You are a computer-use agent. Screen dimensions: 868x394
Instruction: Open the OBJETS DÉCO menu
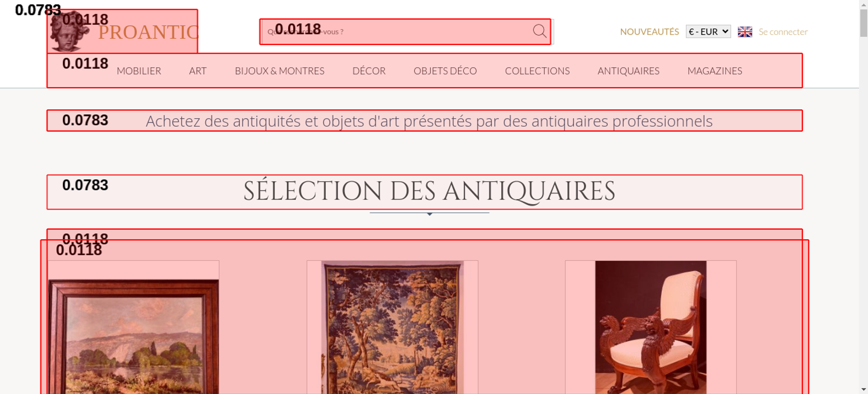pos(445,71)
